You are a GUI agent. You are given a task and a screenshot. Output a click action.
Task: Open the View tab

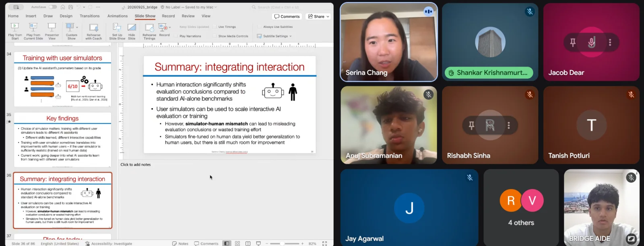click(206, 16)
